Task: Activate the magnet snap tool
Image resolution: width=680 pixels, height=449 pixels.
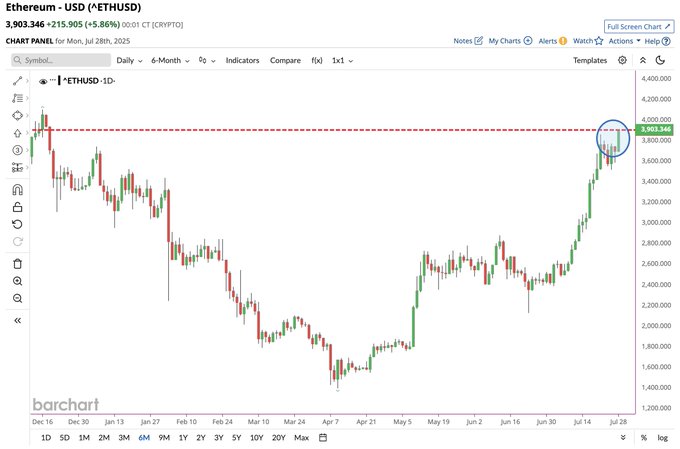Action: 17,190
